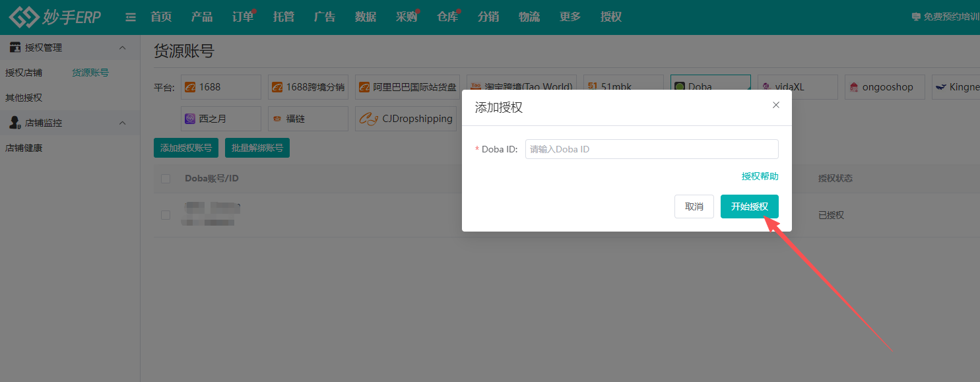
Task: Open the 分销 menu
Action: click(x=488, y=17)
